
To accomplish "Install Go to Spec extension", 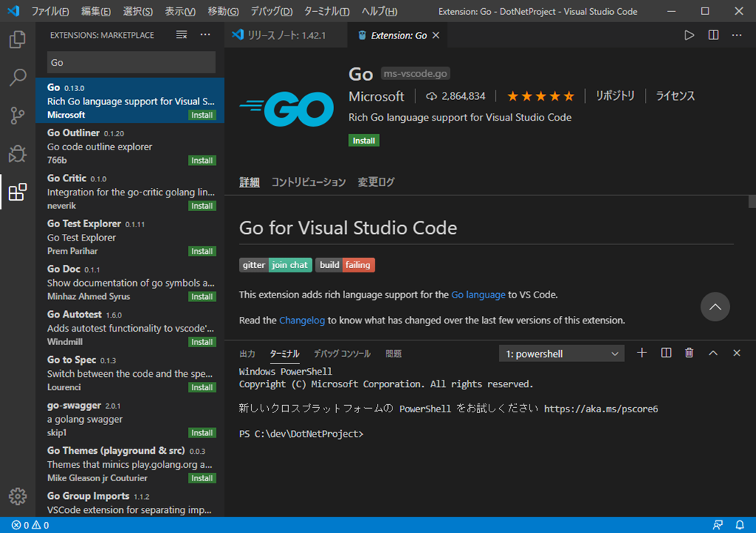I will click(x=202, y=387).
